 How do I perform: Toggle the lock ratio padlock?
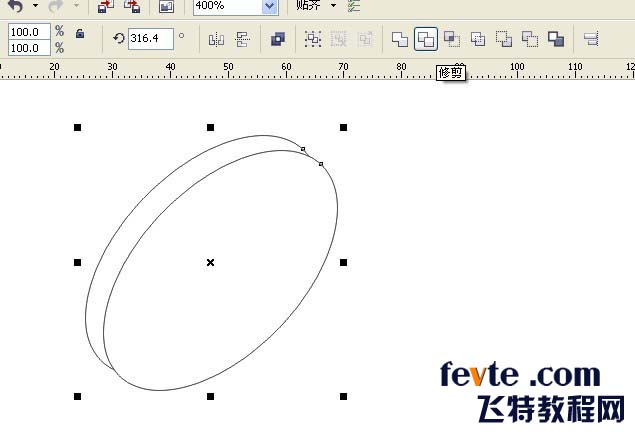coord(80,33)
